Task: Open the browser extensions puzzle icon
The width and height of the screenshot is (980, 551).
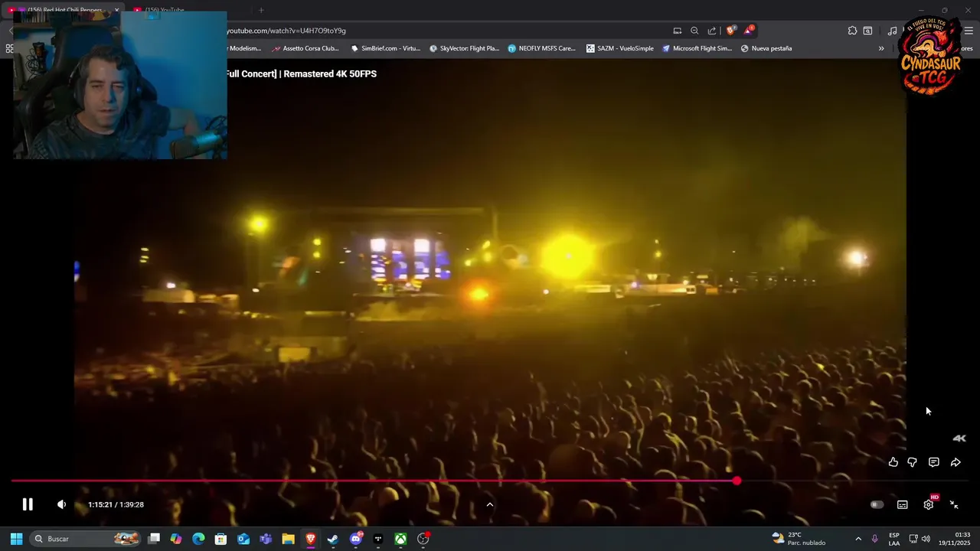Action: point(852,31)
